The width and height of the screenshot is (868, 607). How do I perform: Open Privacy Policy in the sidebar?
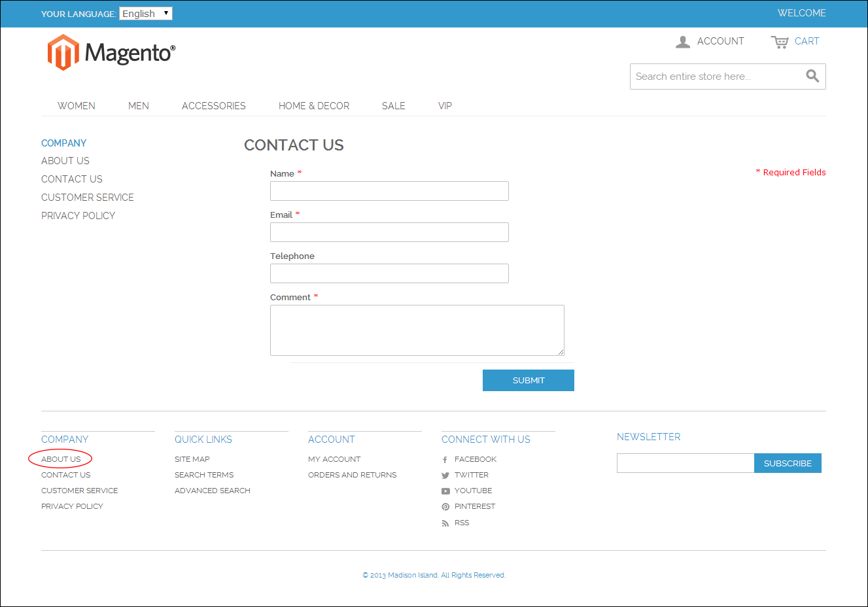click(x=78, y=216)
